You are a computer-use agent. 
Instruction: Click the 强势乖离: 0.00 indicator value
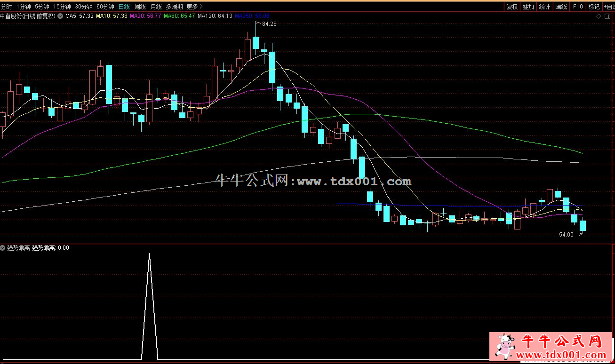pyautogui.click(x=50, y=248)
